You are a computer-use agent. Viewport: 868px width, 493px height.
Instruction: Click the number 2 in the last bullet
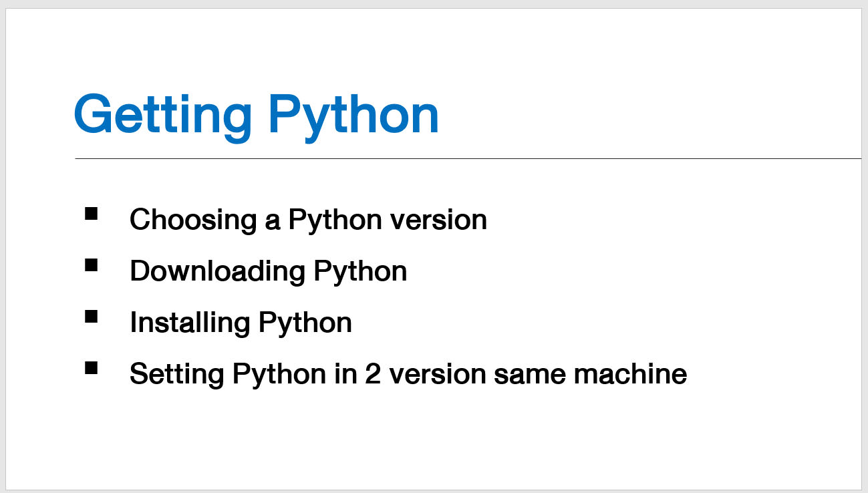coord(372,374)
